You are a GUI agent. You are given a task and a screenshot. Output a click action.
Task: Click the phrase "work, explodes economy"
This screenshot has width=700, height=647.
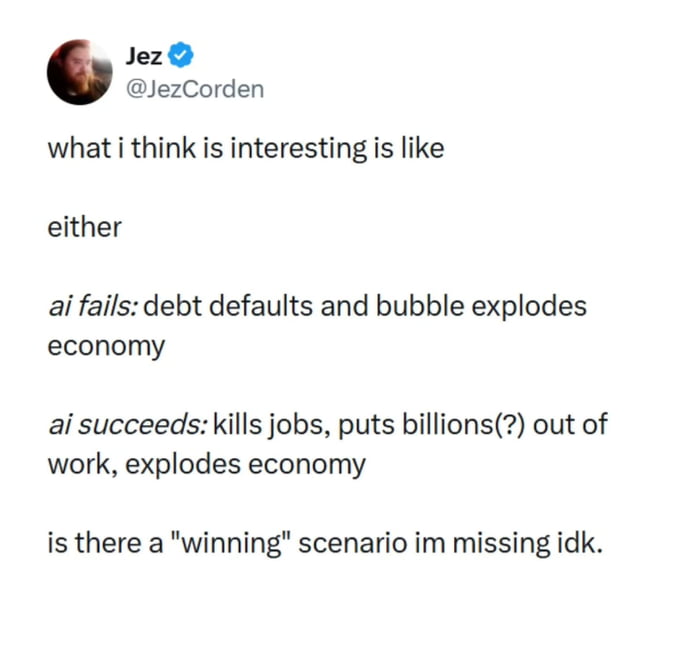pyautogui.click(x=207, y=464)
